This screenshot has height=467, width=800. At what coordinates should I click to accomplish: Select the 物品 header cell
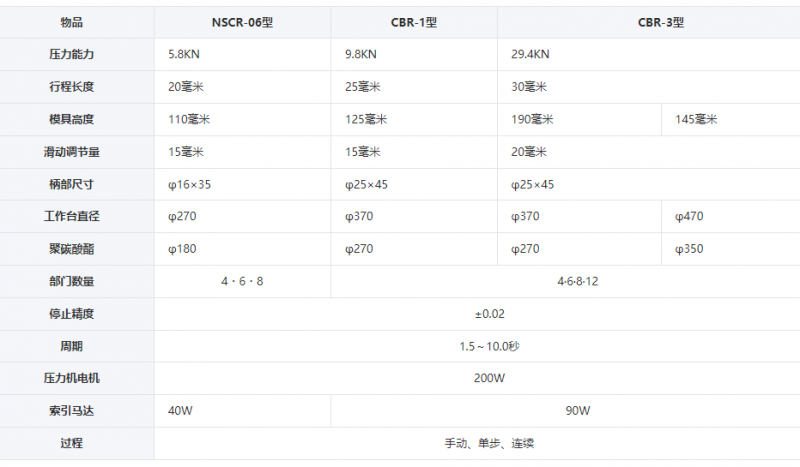tap(71, 22)
